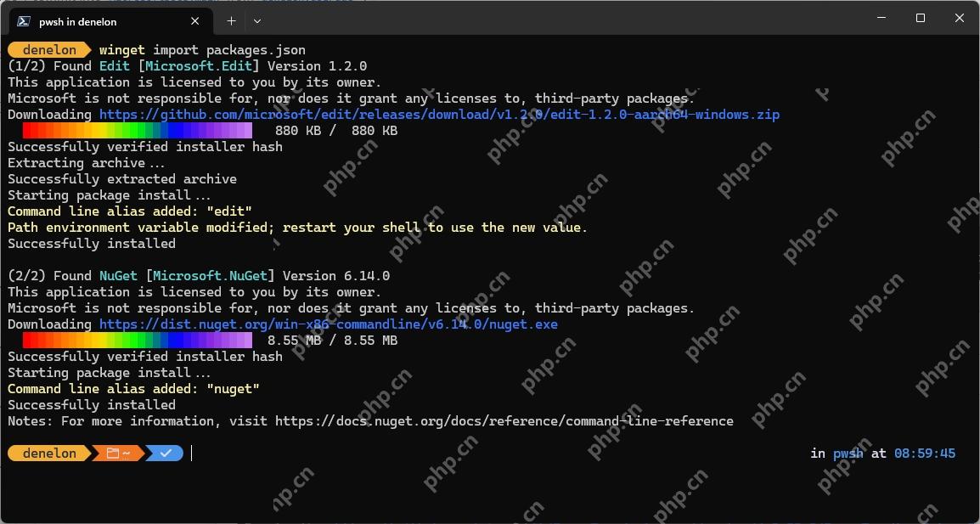This screenshot has height=524, width=980.
Task: Click the 'Path environment variable modified' line
Action: point(297,228)
